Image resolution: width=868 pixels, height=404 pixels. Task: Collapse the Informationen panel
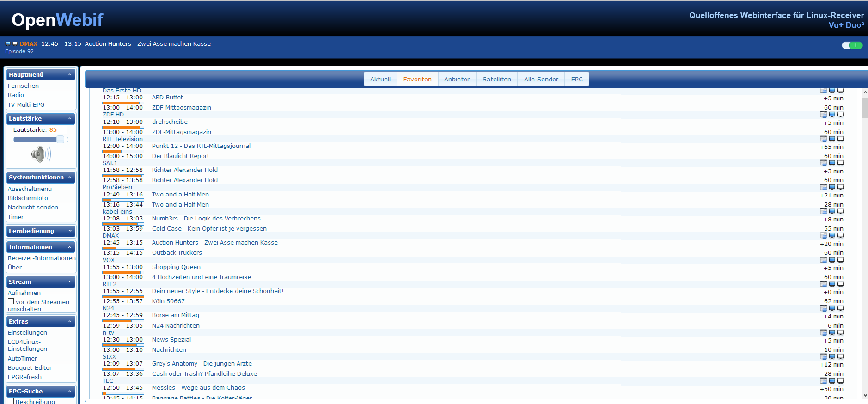click(x=70, y=247)
